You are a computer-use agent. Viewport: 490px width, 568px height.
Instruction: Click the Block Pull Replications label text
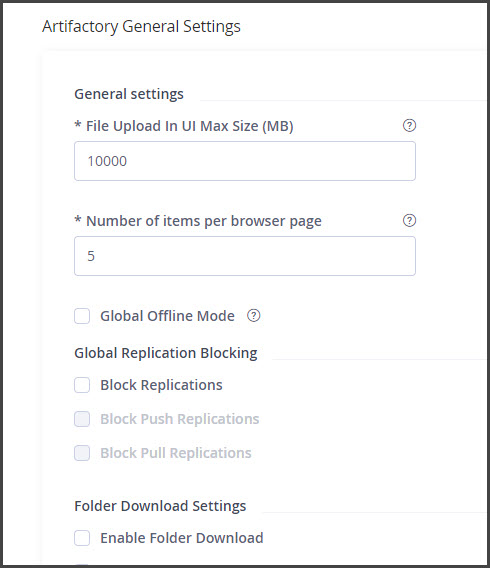(176, 453)
